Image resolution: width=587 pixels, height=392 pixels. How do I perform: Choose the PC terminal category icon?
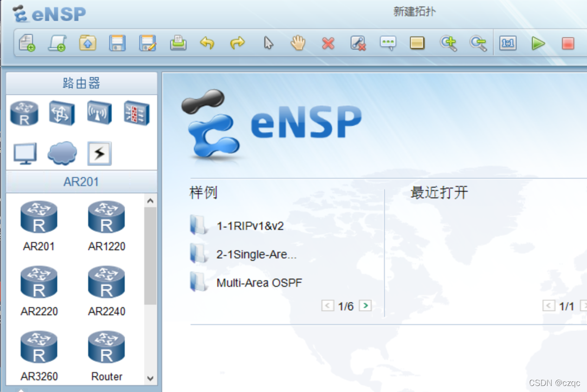click(25, 154)
